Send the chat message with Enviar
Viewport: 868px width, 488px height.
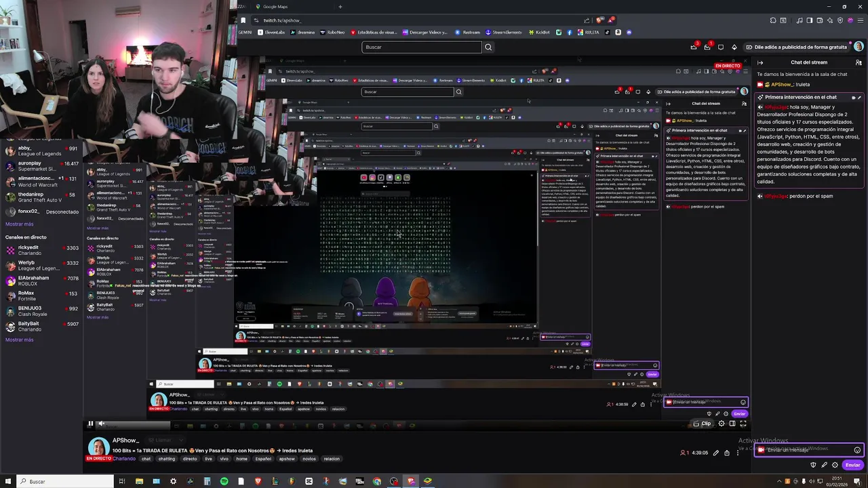pyautogui.click(x=852, y=465)
